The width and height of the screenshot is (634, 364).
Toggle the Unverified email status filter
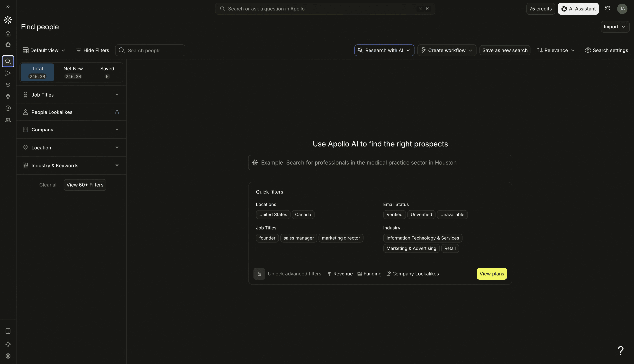(421, 214)
